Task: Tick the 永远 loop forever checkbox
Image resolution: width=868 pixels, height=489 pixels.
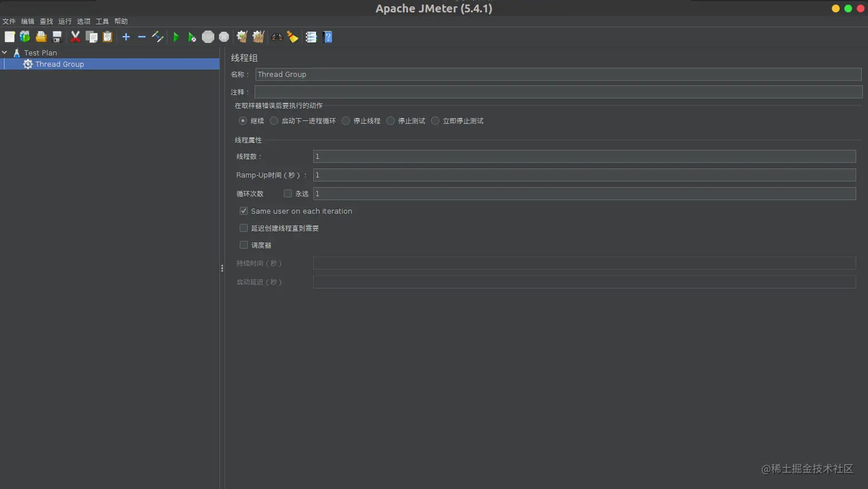Action: pos(288,193)
